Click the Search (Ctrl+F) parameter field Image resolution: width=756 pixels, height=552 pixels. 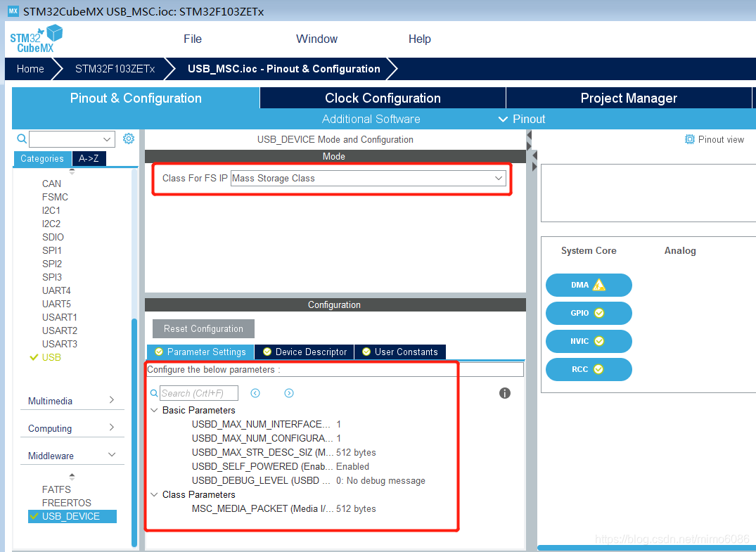(198, 393)
